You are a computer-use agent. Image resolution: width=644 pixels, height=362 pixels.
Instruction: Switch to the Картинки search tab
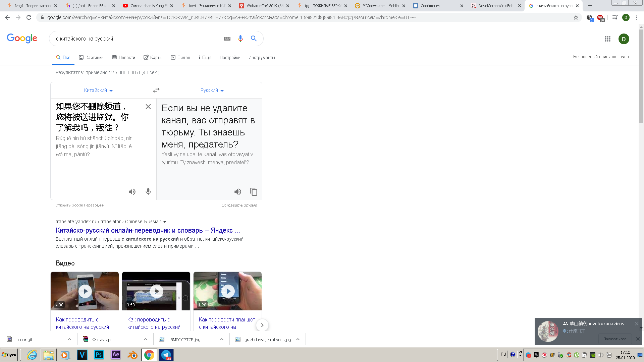click(91, 57)
